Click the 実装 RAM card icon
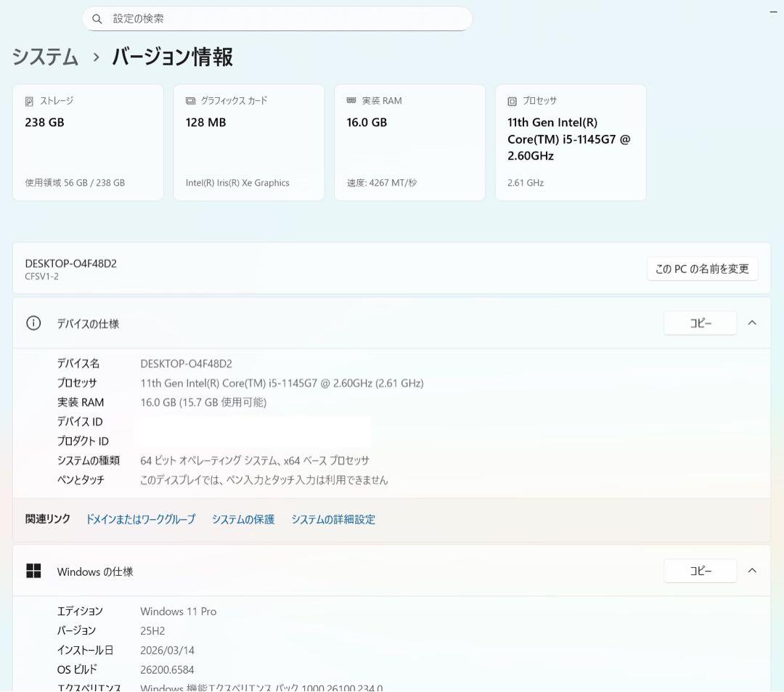Viewport: 784px width, 692px height. coord(351,100)
